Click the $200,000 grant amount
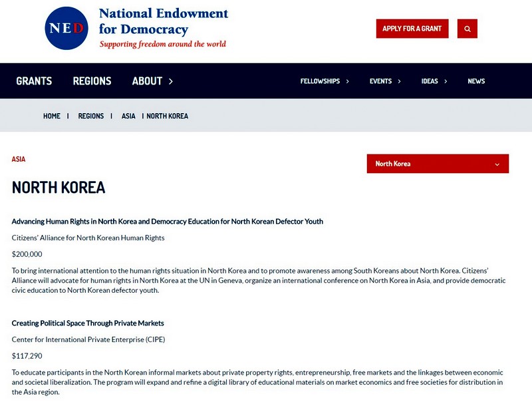 tap(27, 254)
